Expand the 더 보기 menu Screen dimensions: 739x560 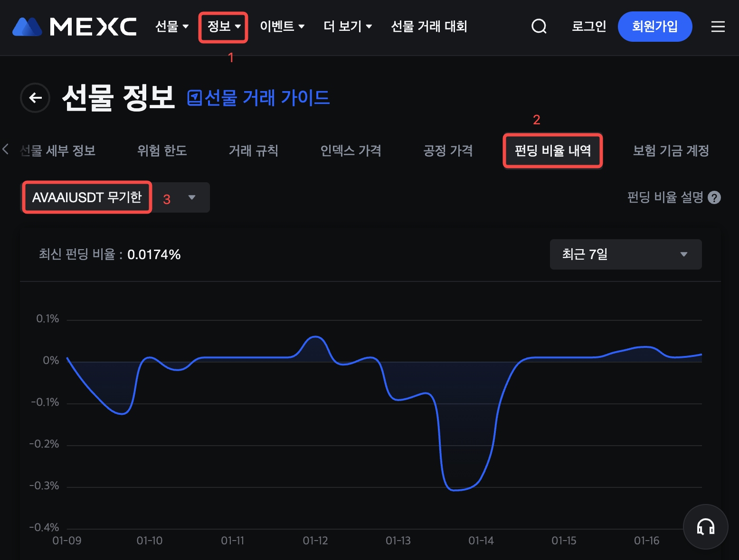(x=347, y=27)
